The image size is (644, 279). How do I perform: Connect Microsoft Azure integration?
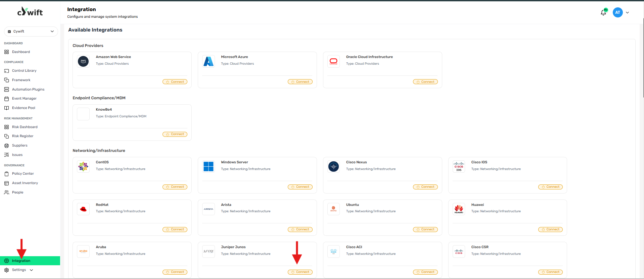tap(300, 82)
